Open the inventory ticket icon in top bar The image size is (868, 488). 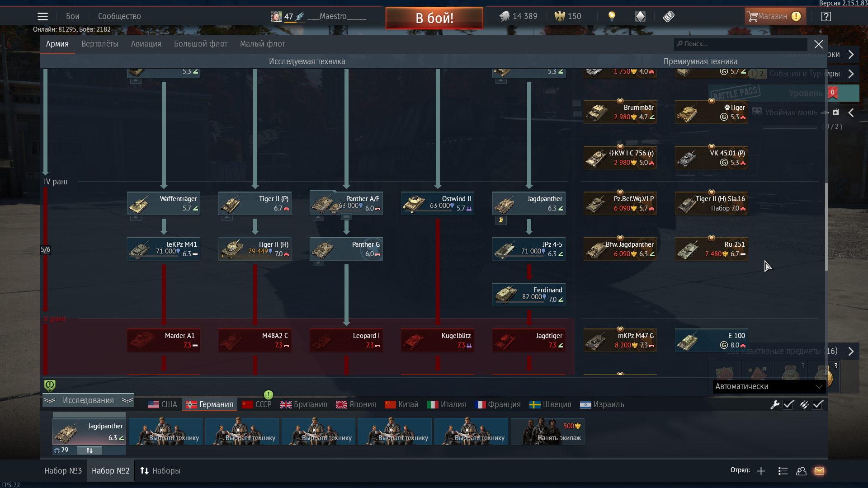click(x=669, y=16)
